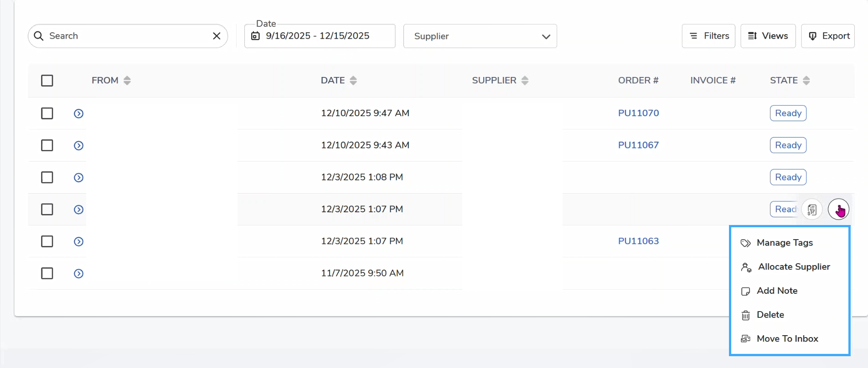Click the invoice document icon beside Ready state

pos(812,210)
